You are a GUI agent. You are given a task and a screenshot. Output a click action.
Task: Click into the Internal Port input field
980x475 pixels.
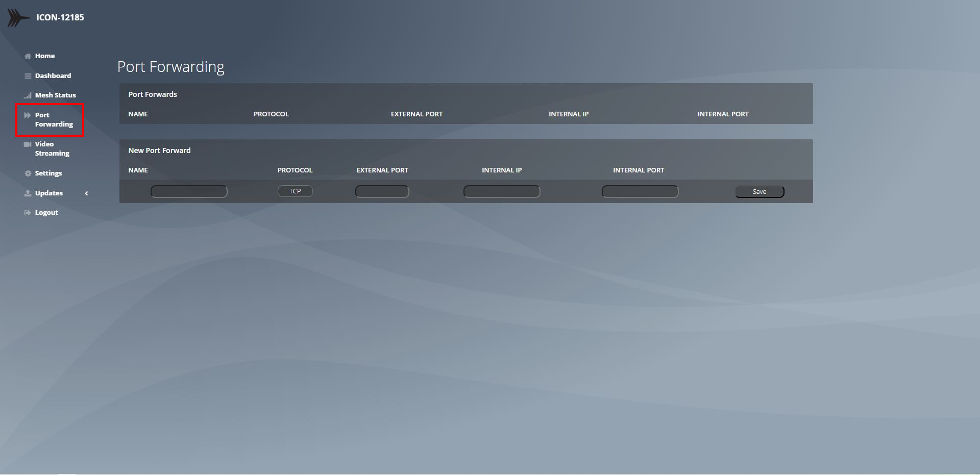[x=640, y=192]
